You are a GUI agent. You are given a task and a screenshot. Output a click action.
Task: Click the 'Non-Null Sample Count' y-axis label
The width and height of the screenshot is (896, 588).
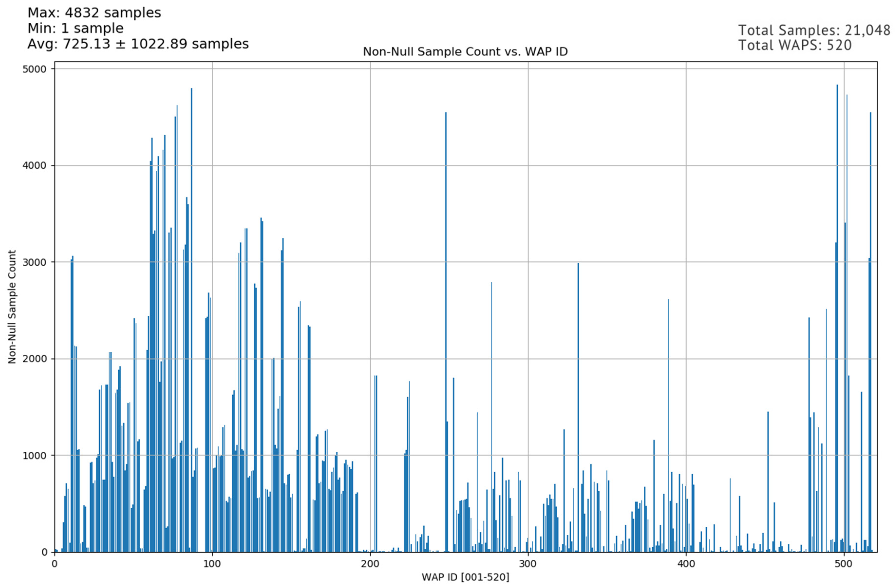click(12, 307)
